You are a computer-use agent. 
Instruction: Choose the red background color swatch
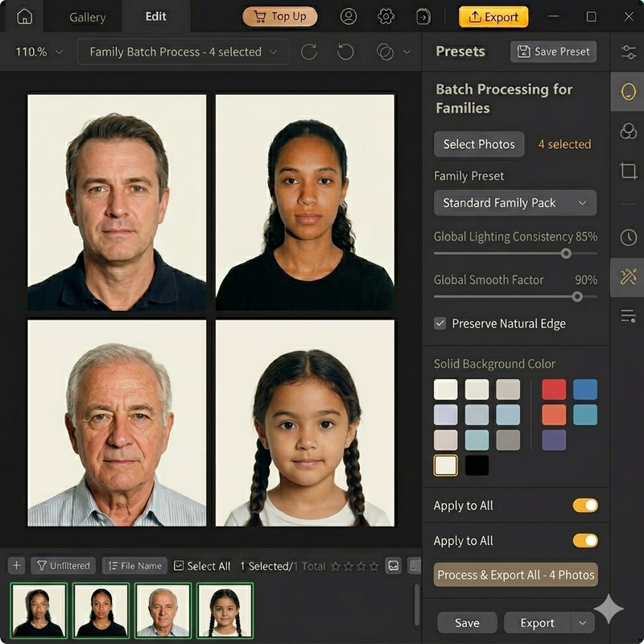click(x=554, y=390)
